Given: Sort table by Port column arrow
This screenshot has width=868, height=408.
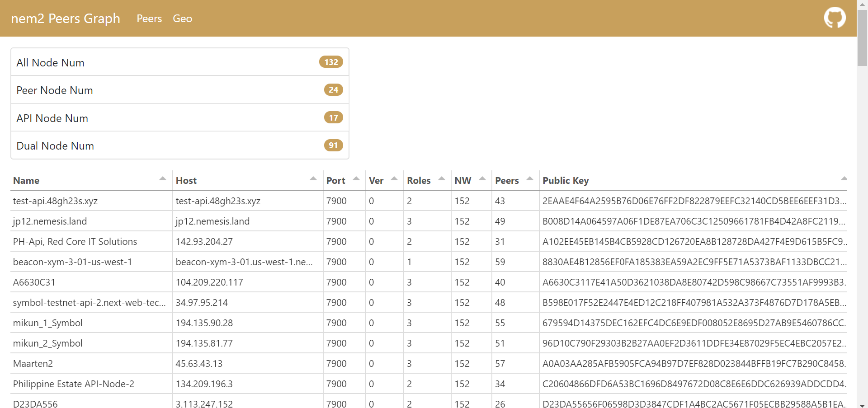Looking at the screenshot, I should tap(356, 178).
